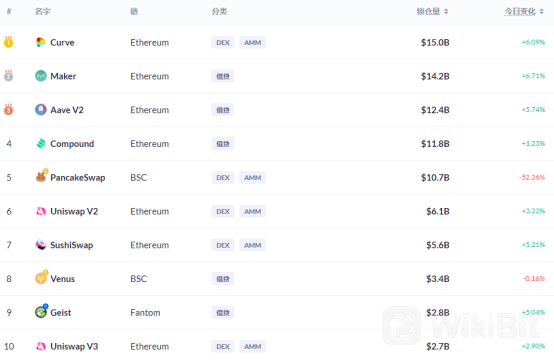Click the Geist logo icon
Screen dimensions: 554x362
tap(41, 311)
